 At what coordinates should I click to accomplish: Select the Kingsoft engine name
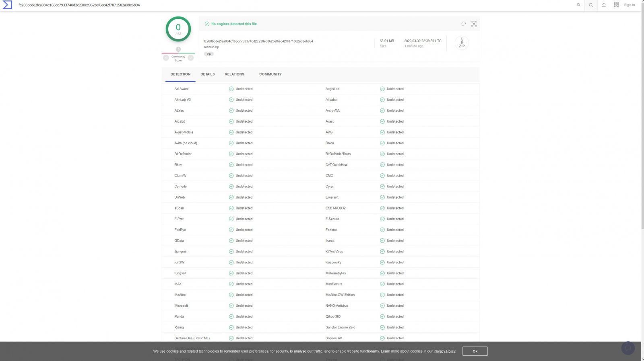[180, 273]
